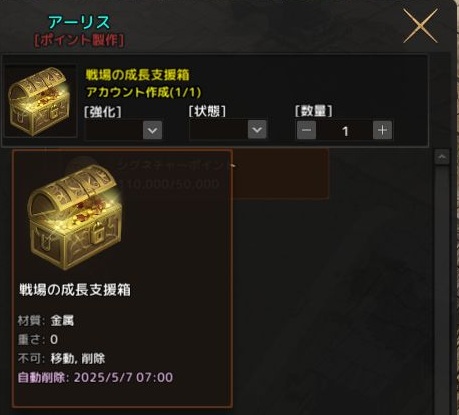Click white 戦場の成長支援箱 name in tooltip
The image size is (459, 415).
click(x=75, y=290)
